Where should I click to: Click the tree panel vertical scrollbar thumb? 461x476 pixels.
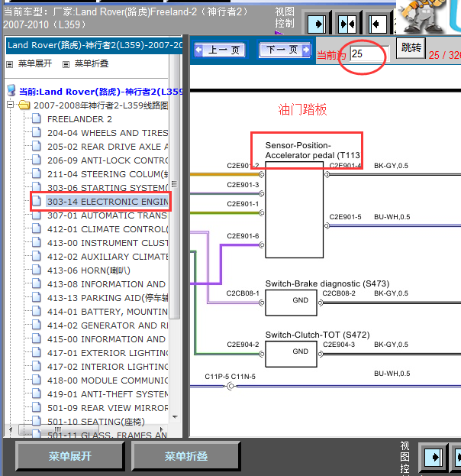click(x=174, y=185)
